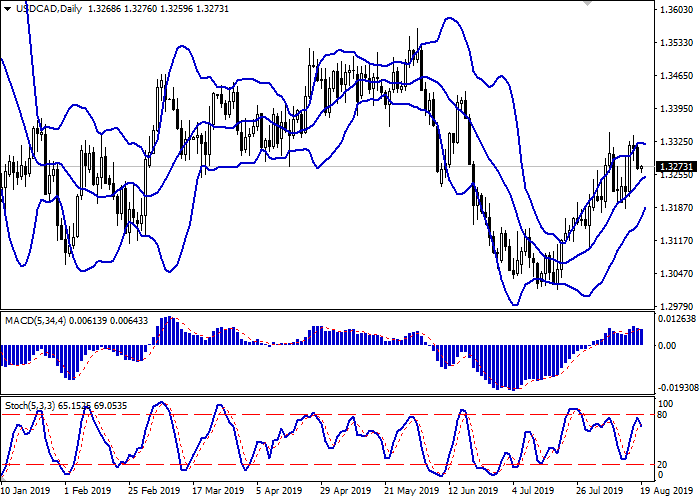The width and height of the screenshot is (700, 500).
Task: Click the MACD 0.012638 scale value
Action: click(x=677, y=319)
